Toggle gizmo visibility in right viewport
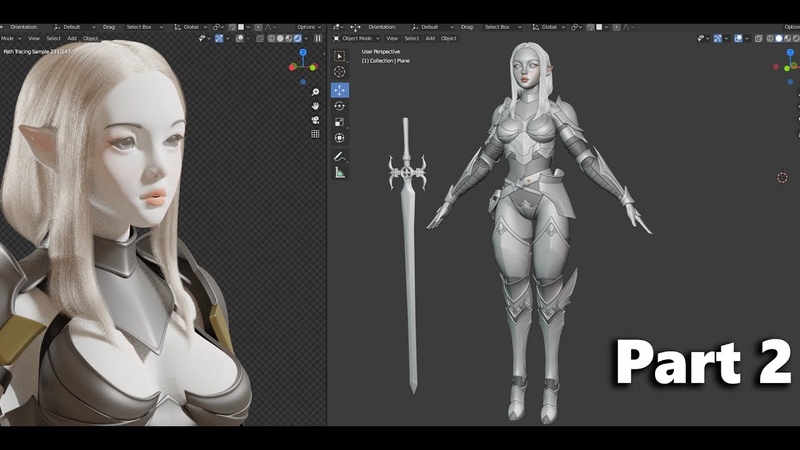800x450 pixels. (x=718, y=38)
